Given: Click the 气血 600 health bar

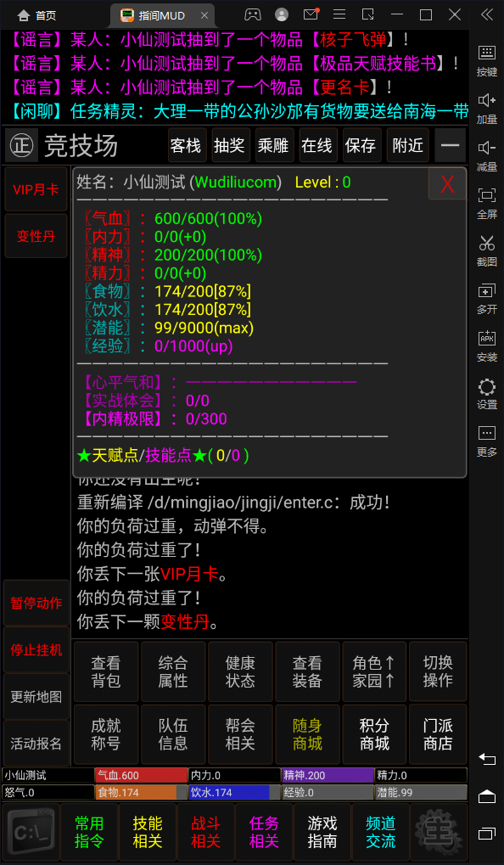Looking at the screenshot, I should point(141,775).
